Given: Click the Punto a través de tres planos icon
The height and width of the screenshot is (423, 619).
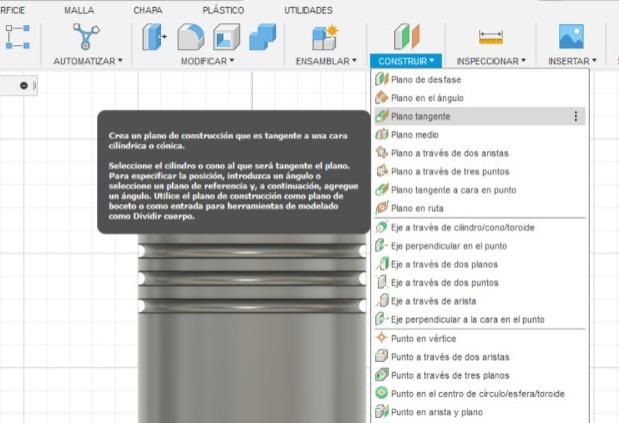Looking at the screenshot, I should (x=382, y=375).
